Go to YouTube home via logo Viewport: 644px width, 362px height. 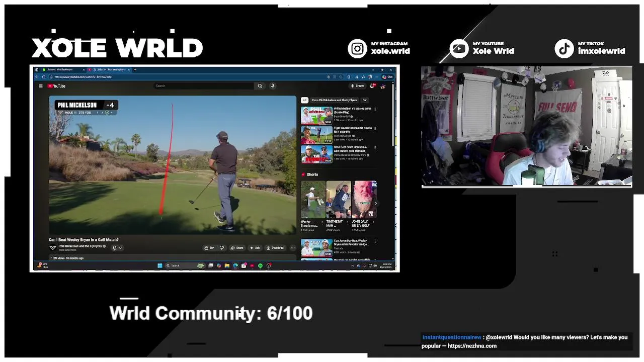[x=57, y=86]
